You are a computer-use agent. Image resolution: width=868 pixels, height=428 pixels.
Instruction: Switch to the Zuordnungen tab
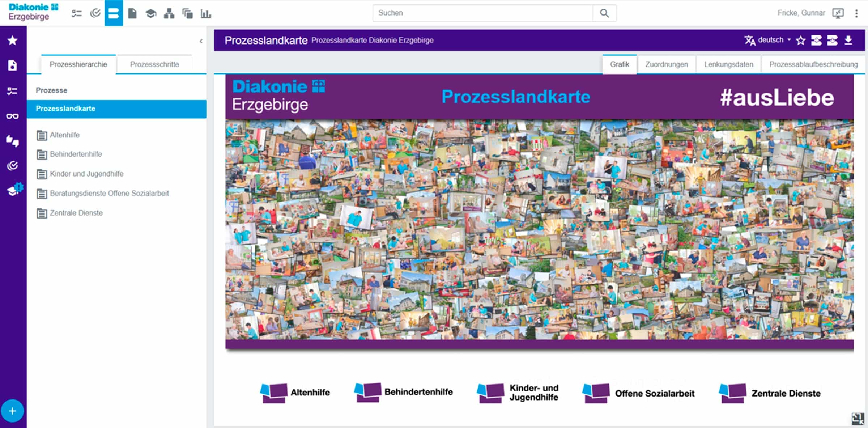(667, 64)
